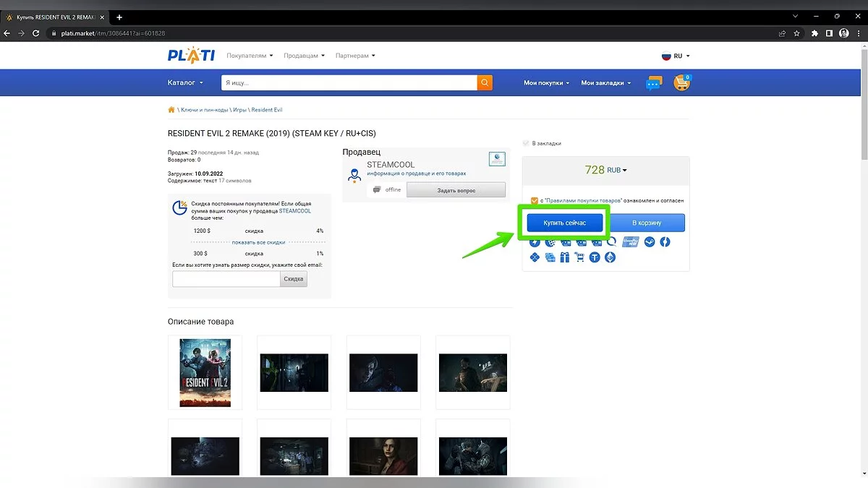Open the 'Мои покупки' menu
The height and width of the screenshot is (488, 868).
click(x=546, y=83)
